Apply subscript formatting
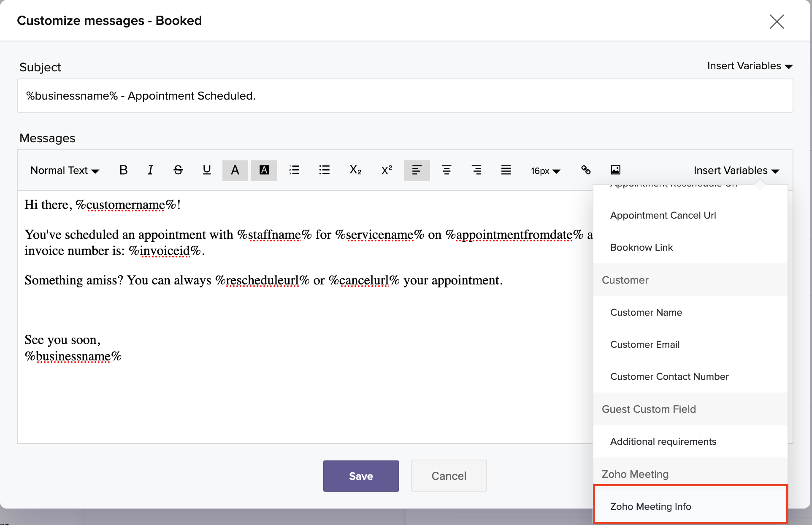The width and height of the screenshot is (812, 525). coord(355,170)
